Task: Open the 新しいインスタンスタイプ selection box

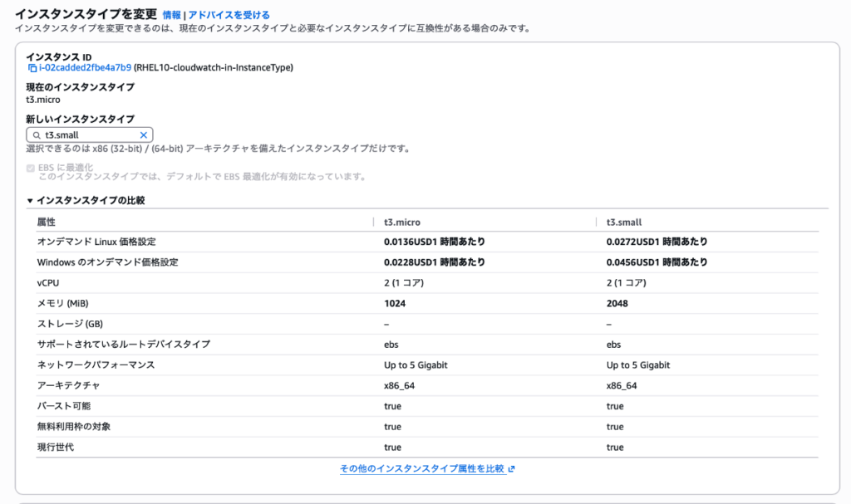Action: (x=89, y=135)
